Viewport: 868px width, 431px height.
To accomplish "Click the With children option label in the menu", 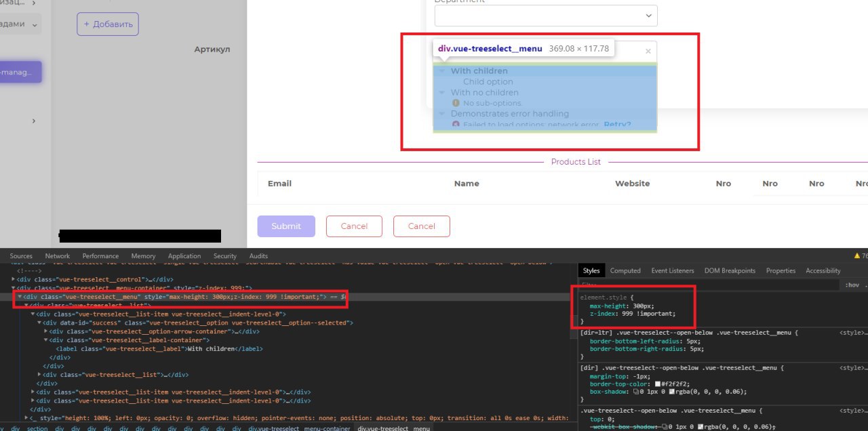I will [479, 70].
